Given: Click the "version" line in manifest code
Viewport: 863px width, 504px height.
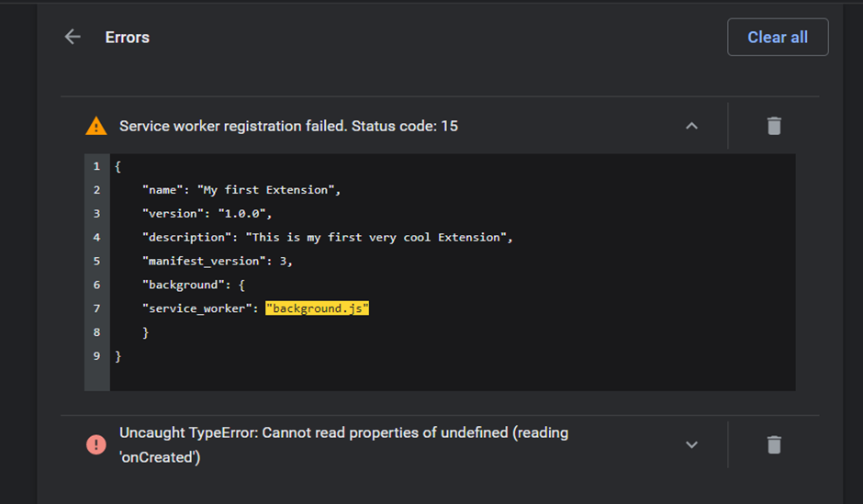Looking at the screenshot, I should coord(207,214).
